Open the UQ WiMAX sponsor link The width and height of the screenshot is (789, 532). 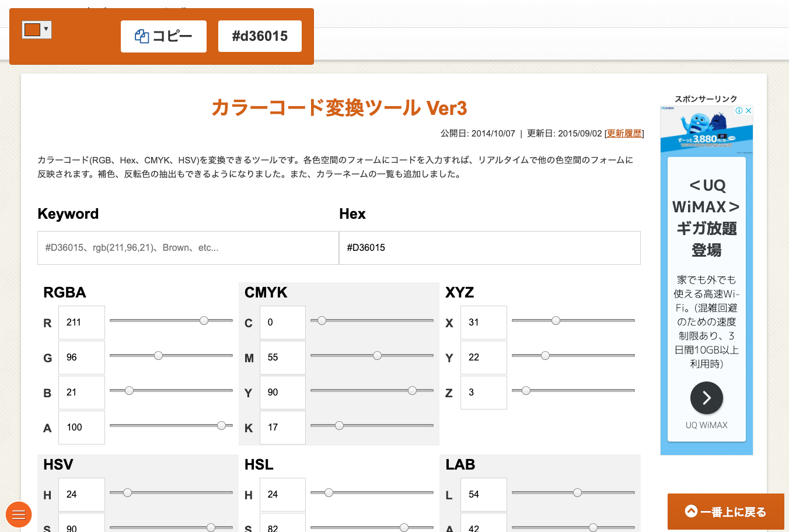click(x=706, y=425)
